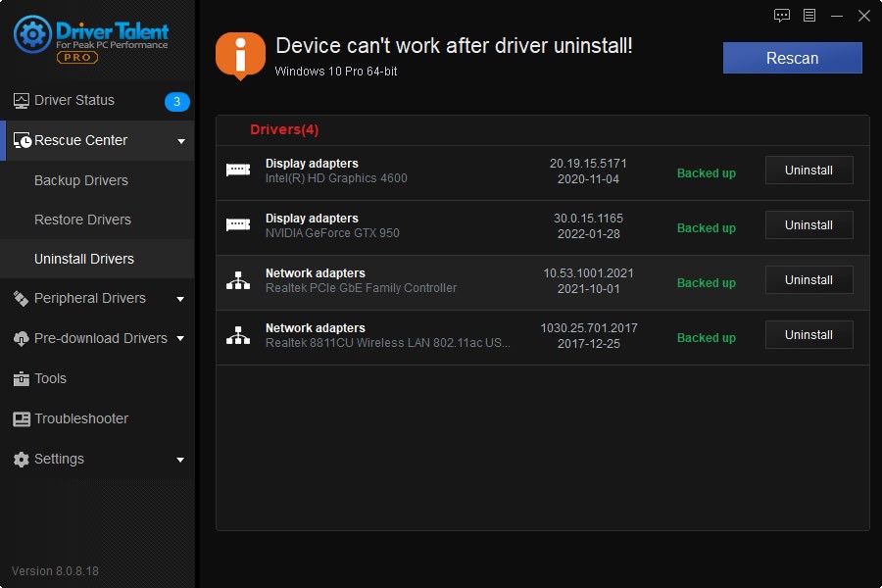Collapse the Rescue Center section arrow
Image resolution: width=882 pixels, height=588 pixels.
click(x=181, y=141)
